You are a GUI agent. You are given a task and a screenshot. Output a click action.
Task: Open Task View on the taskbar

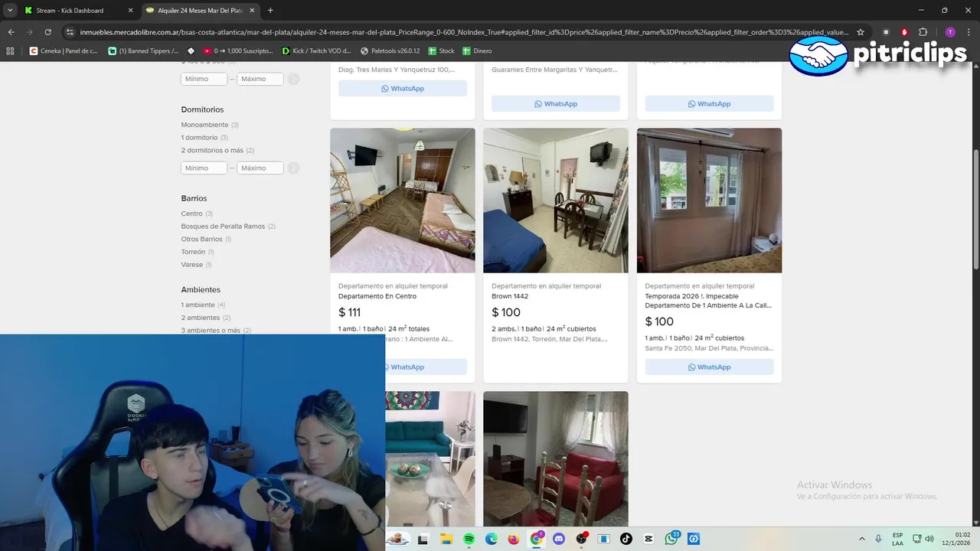pos(423,539)
